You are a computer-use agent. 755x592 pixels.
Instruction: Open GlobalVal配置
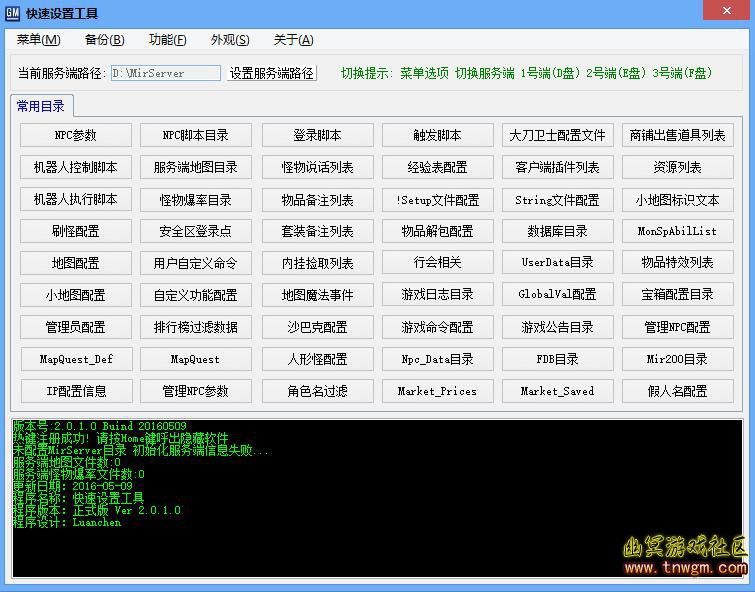[x=558, y=294]
